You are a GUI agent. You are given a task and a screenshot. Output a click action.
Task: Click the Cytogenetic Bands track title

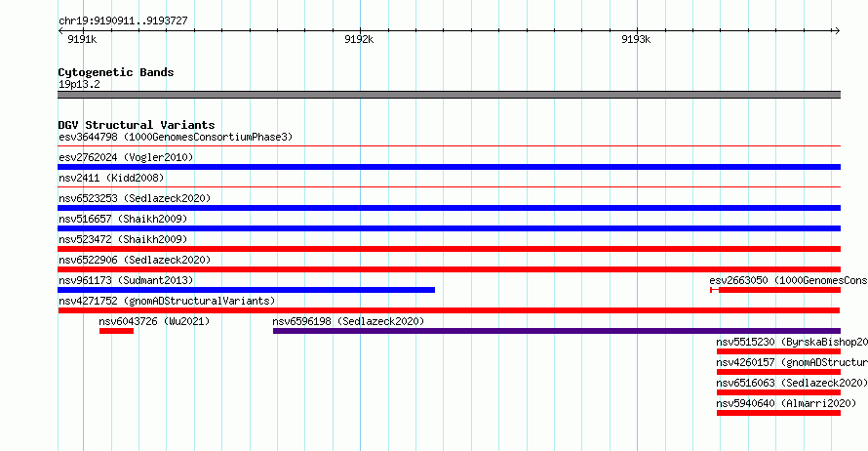pos(116,72)
